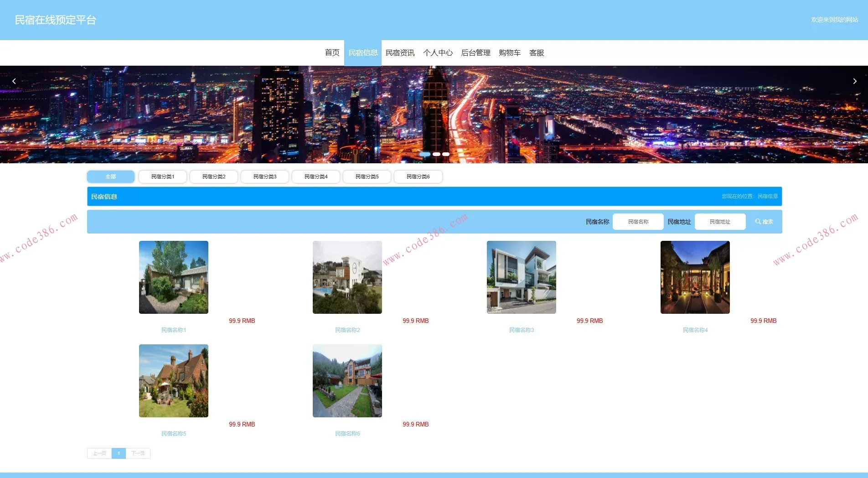Filter listings by 民宿分类6
The image size is (868, 478).
point(418,177)
